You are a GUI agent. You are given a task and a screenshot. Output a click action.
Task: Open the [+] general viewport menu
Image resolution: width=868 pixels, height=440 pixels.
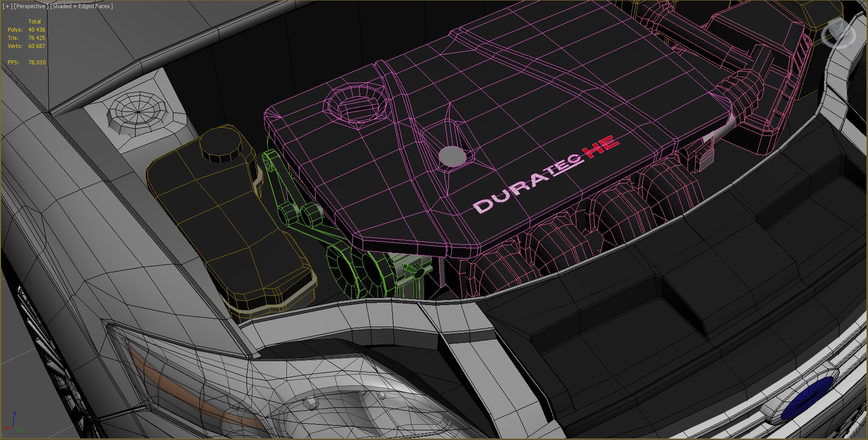pos(7,6)
